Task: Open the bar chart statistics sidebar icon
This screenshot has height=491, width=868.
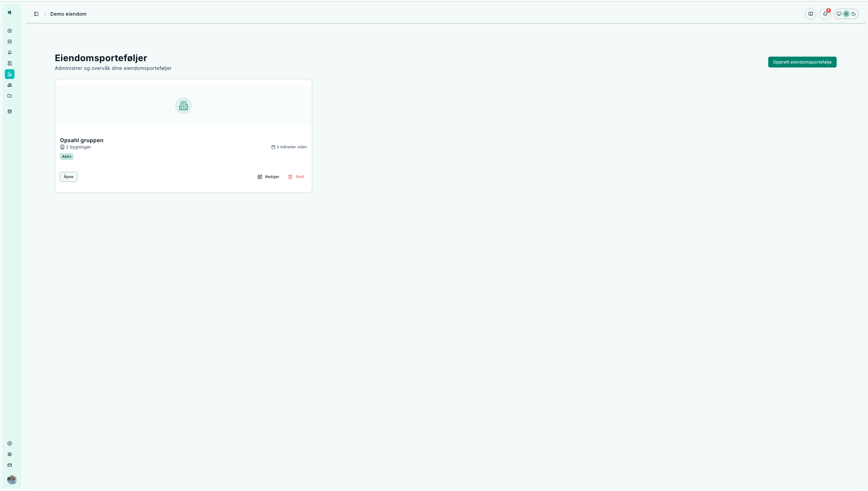Action: click(x=9, y=85)
